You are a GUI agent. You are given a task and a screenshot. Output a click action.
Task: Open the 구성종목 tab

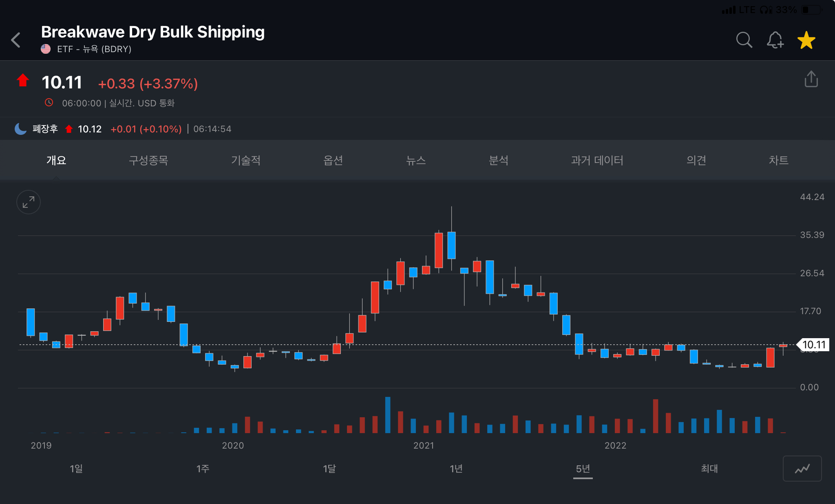(x=148, y=160)
